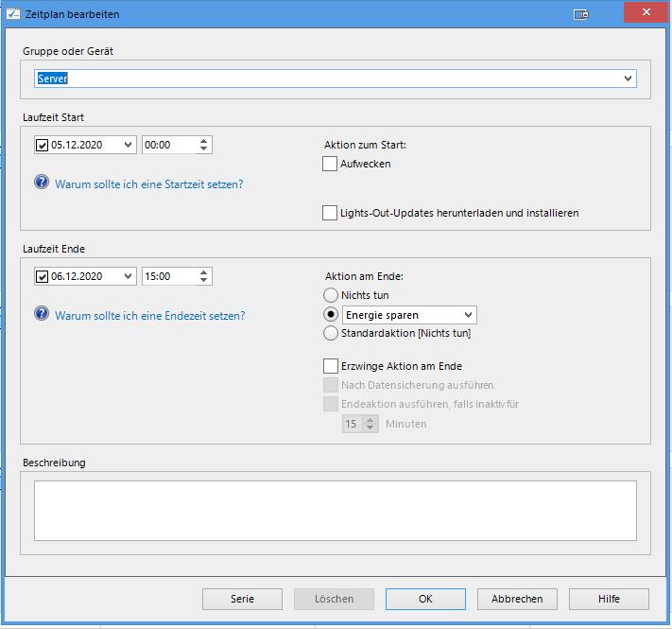The height and width of the screenshot is (629, 672).
Task: Click the Zeitplan bearbeiten title bar icon
Action: [x=13, y=14]
